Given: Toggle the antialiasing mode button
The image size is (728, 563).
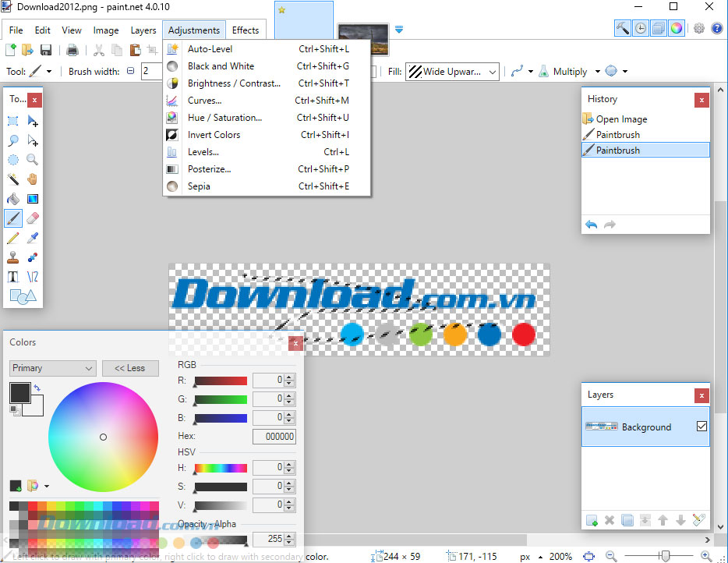Looking at the screenshot, I should pos(517,71).
